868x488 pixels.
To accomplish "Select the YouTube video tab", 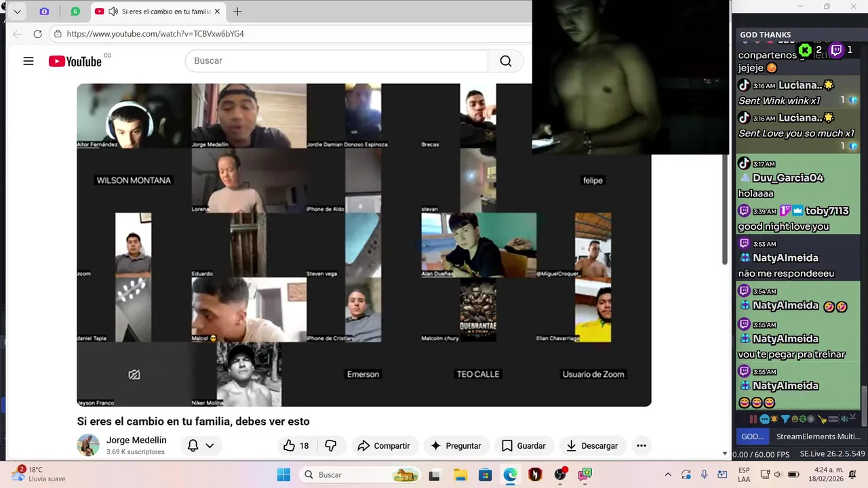I will click(158, 12).
